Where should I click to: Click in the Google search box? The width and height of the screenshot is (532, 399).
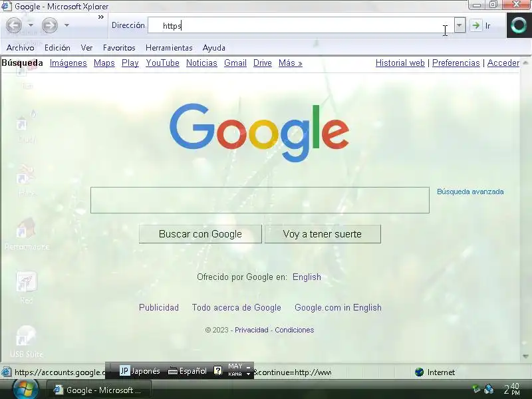260,200
